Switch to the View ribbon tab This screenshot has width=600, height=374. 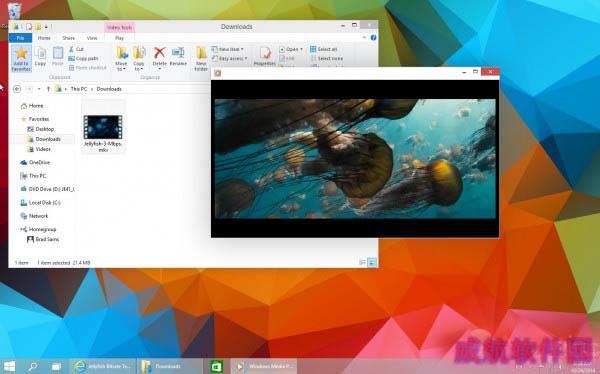[92, 38]
